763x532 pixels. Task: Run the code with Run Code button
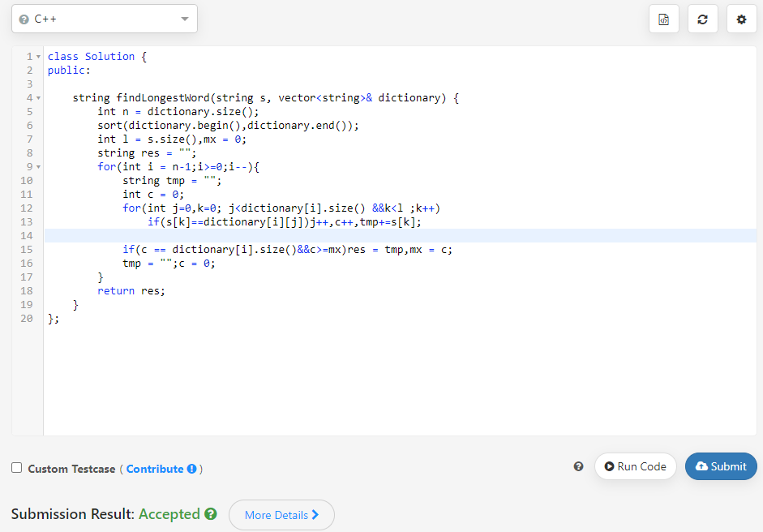point(636,466)
